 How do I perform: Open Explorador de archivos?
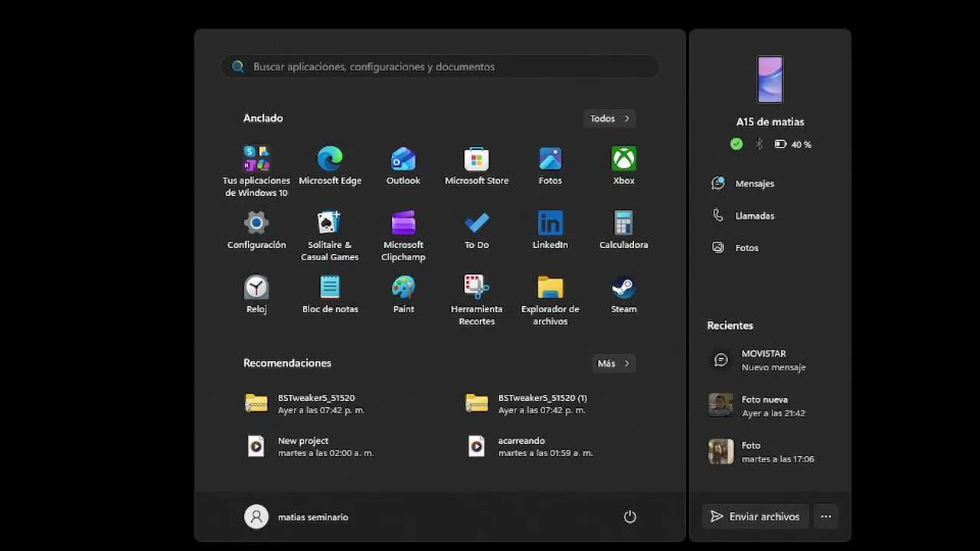(550, 300)
